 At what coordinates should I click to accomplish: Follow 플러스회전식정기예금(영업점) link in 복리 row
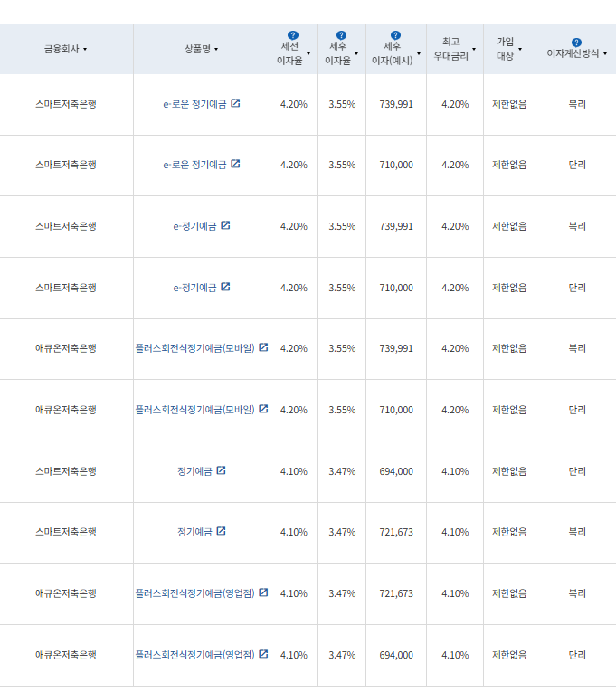(195, 593)
